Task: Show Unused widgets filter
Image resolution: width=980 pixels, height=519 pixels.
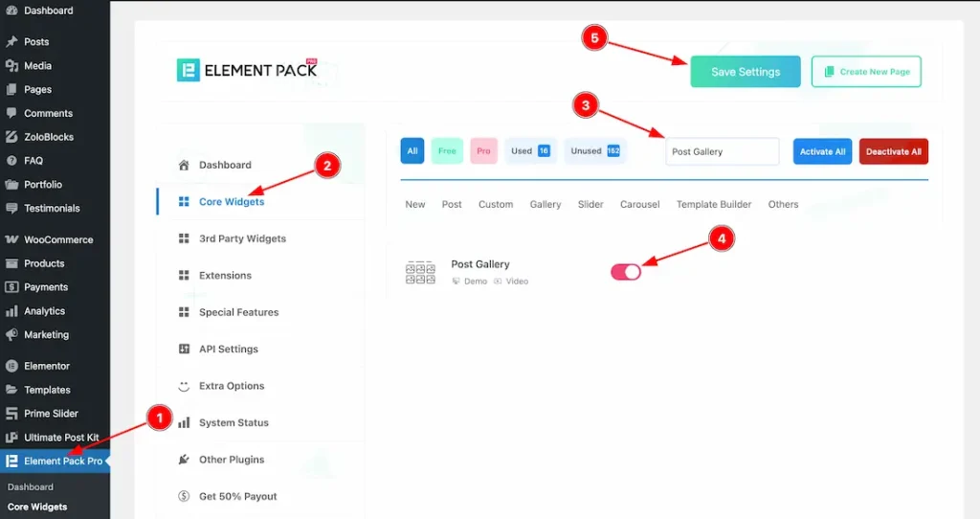Action: pos(595,150)
